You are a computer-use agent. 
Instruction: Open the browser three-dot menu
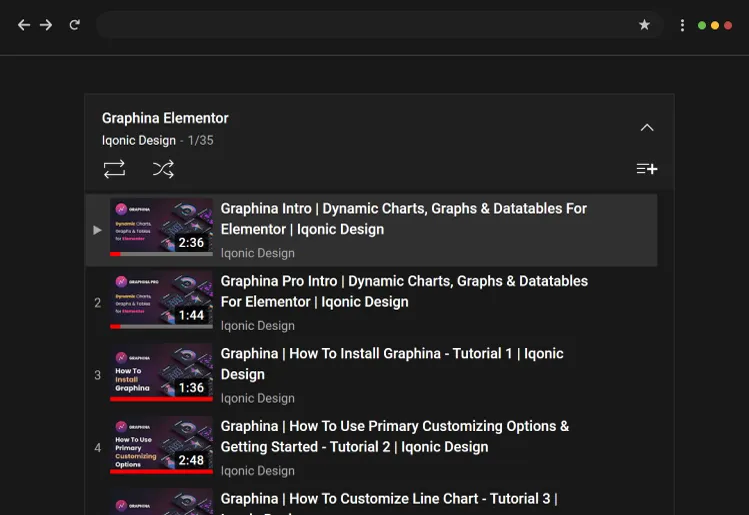682,25
